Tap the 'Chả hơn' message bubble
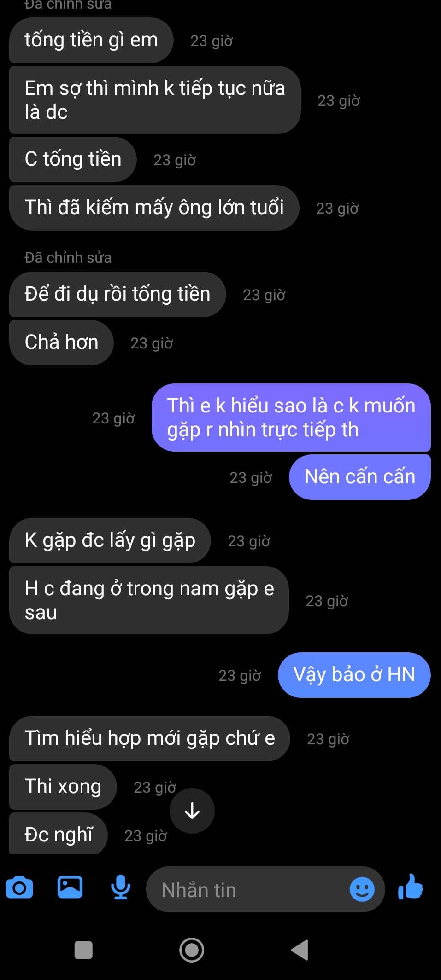441x980 pixels. [61, 342]
